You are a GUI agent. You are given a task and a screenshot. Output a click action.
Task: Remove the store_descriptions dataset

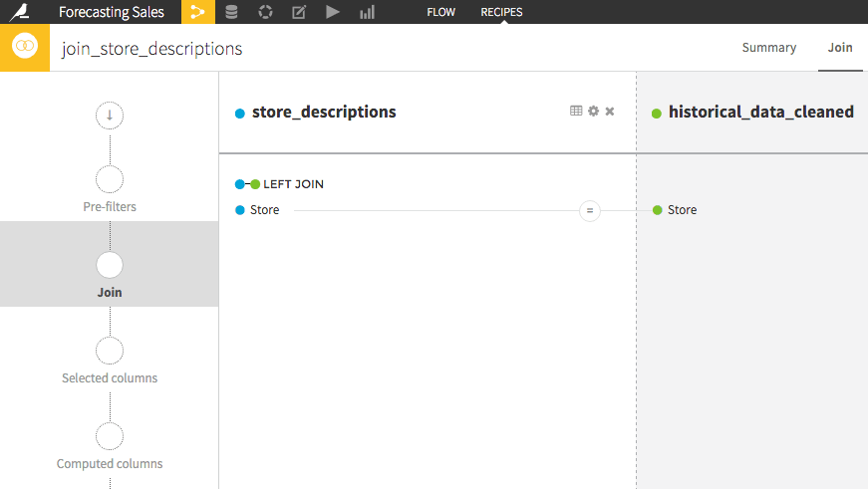610,112
